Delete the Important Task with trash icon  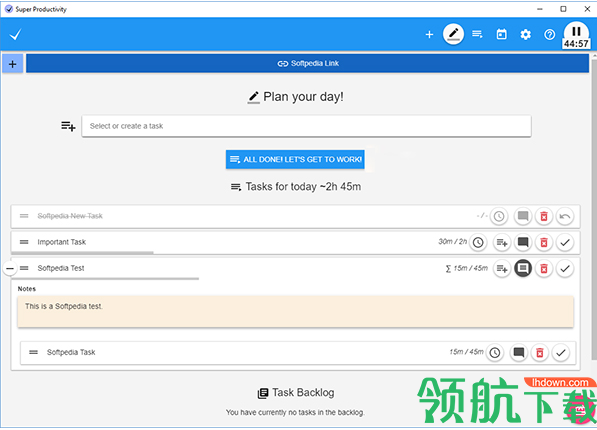544,242
